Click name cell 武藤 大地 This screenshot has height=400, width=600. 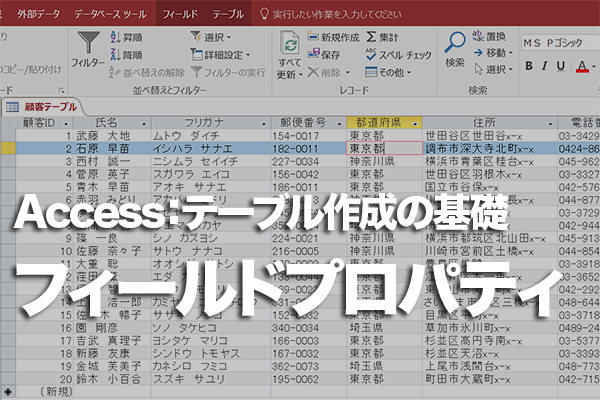[x=112, y=136]
